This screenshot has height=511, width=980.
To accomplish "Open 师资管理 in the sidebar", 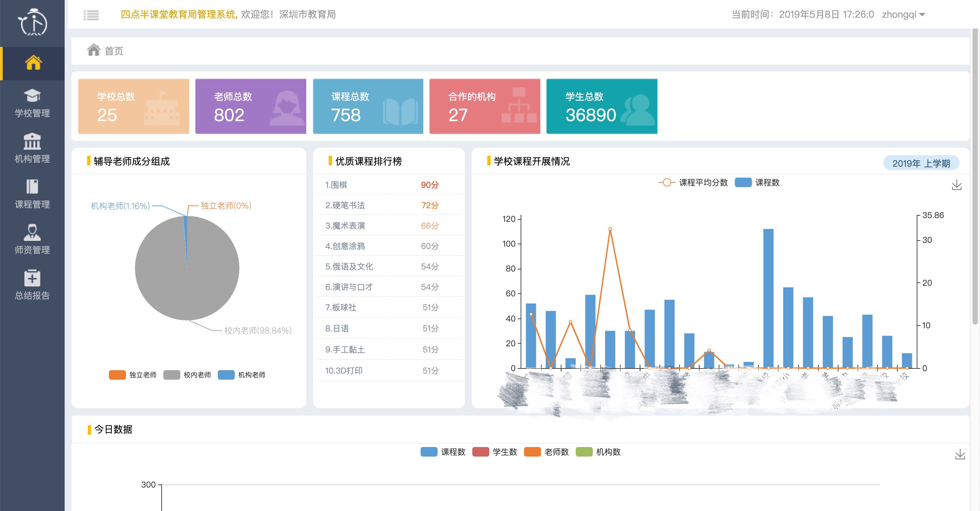I will point(32,240).
